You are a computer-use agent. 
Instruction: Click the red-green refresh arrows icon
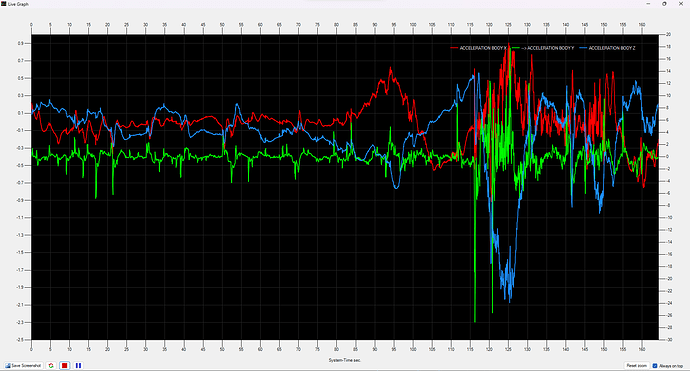coord(51,366)
